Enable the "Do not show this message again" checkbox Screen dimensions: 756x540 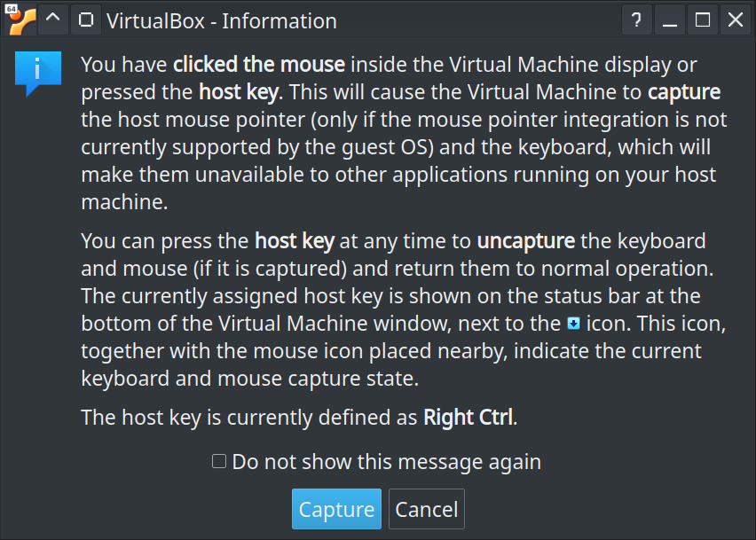click(218, 461)
